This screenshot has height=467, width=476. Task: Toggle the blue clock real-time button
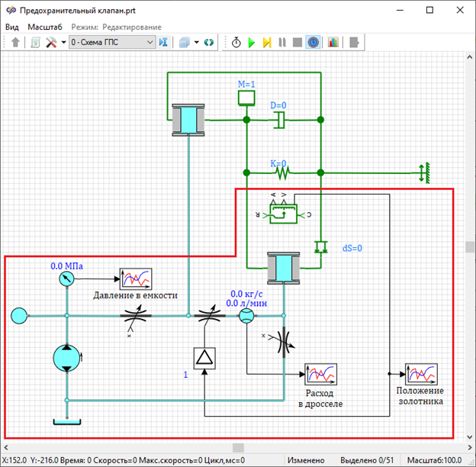coord(314,43)
